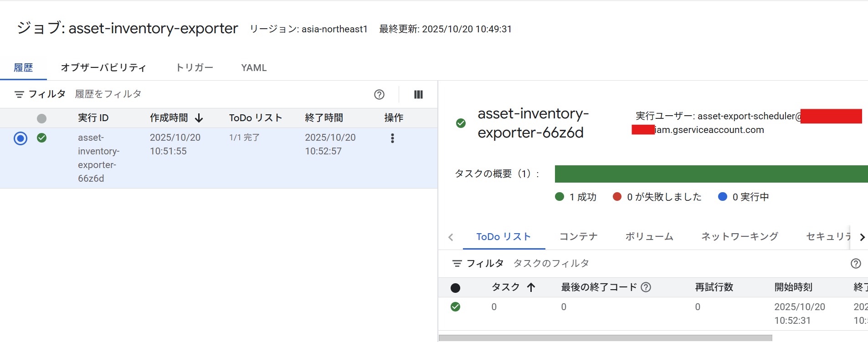The width and height of the screenshot is (868, 342).
Task: Click the help icon beside 最後の終了コード
Action: pyautogui.click(x=646, y=287)
